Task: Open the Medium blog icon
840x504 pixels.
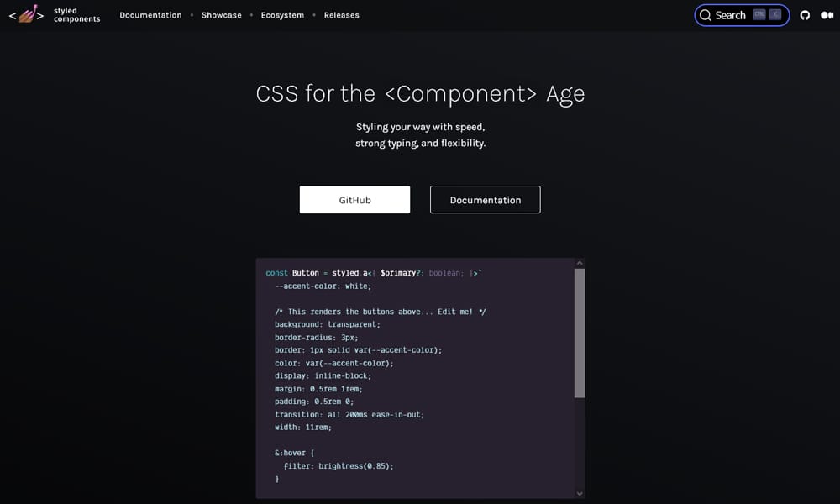Action: point(827,14)
